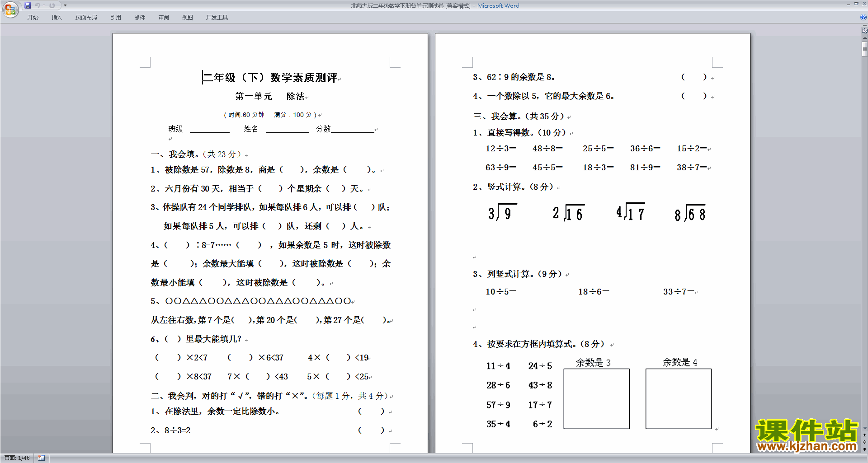The width and height of the screenshot is (868, 463).
Task: Click expression 81÷9=
Action: [645, 168]
